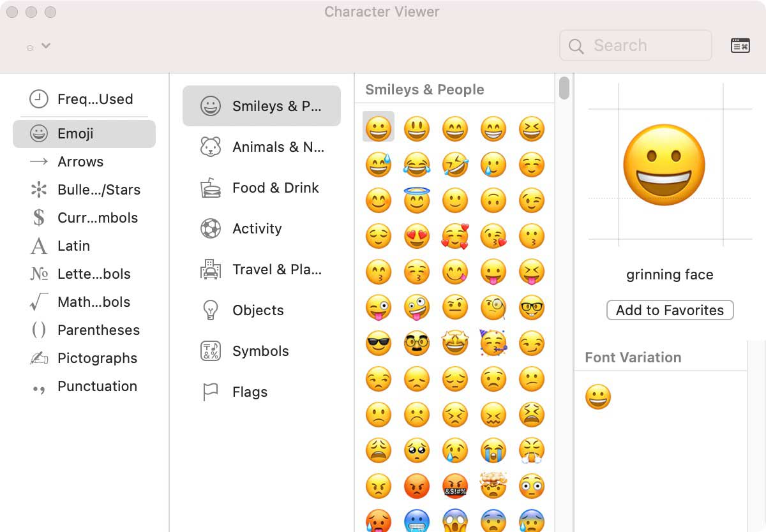Select the star-struck emoji
The image size is (766, 532).
coord(455,344)
